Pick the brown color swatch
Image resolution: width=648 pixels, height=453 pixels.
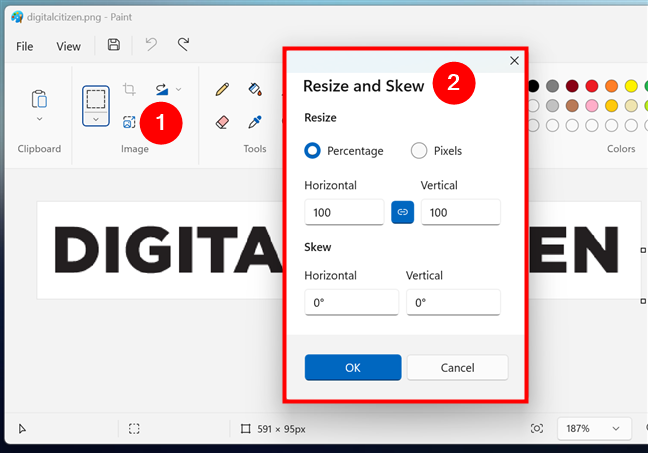pos(572,105)
